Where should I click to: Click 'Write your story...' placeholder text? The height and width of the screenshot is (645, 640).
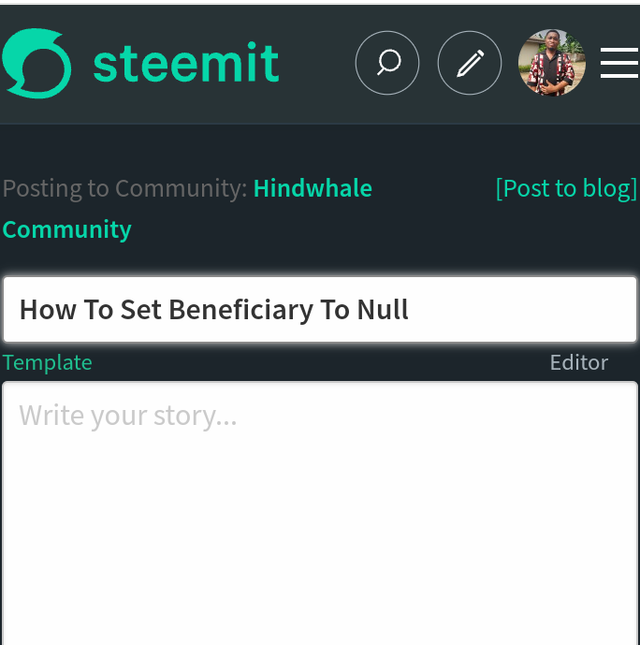(128, 415)
